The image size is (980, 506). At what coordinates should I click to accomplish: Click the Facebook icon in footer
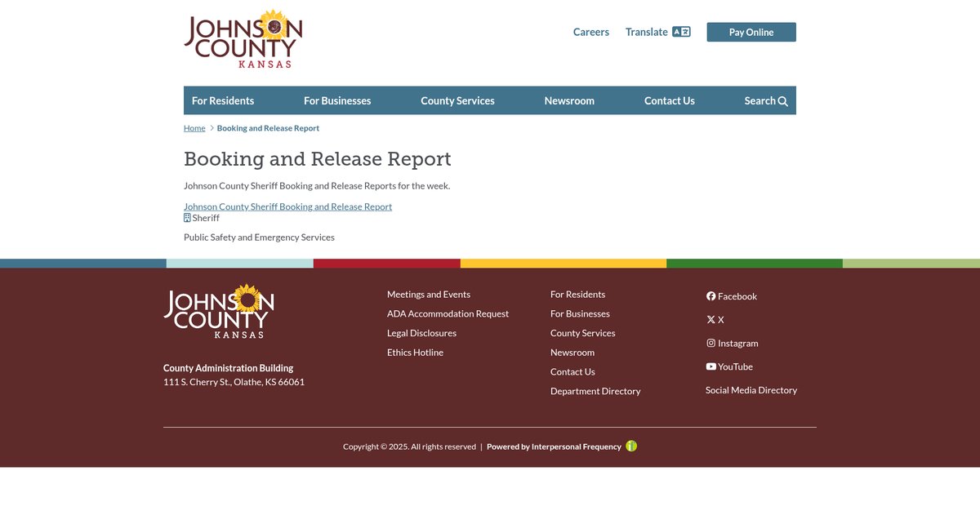710,296
